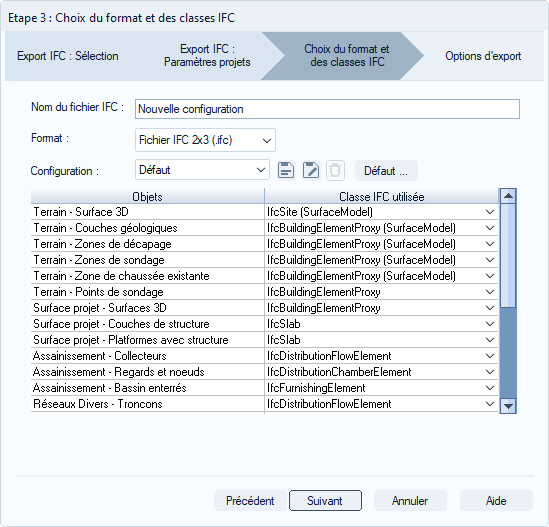Open the Format dropdown Fichier IFC 2x3
Screen dimensions: 549x527
(205, 140)
